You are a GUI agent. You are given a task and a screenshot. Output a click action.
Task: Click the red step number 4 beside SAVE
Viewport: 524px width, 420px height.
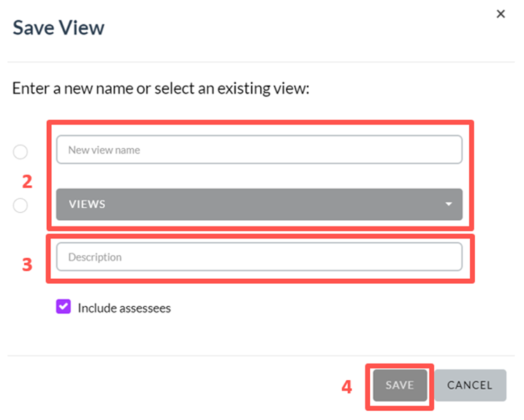click(347, 387)
